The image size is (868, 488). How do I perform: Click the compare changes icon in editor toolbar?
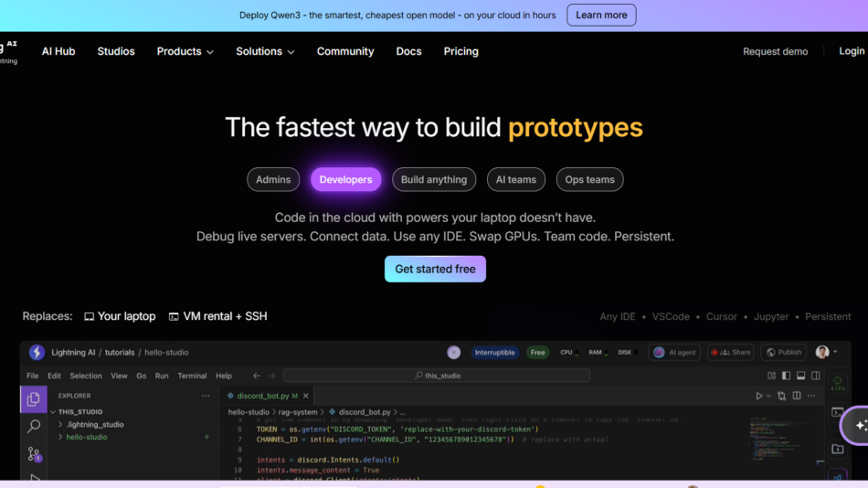(x=781, y=396)
